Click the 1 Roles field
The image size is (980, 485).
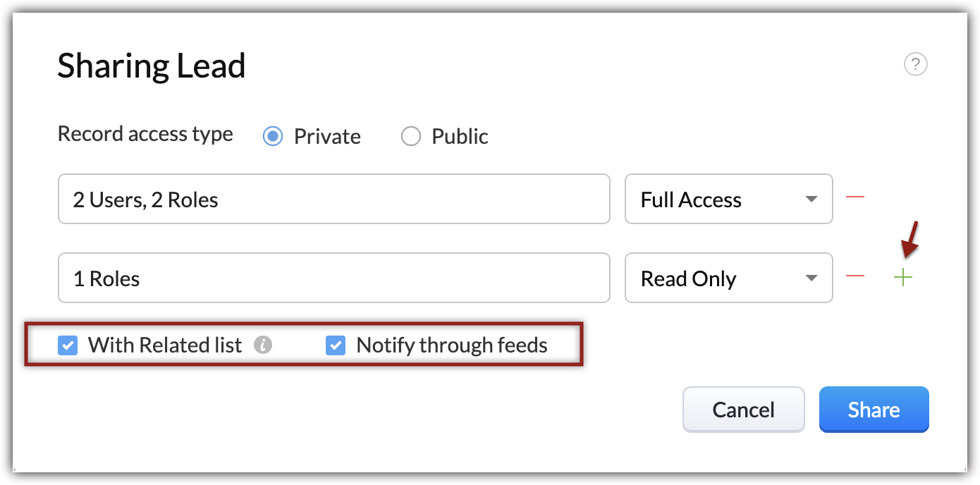tap(333, 278)
